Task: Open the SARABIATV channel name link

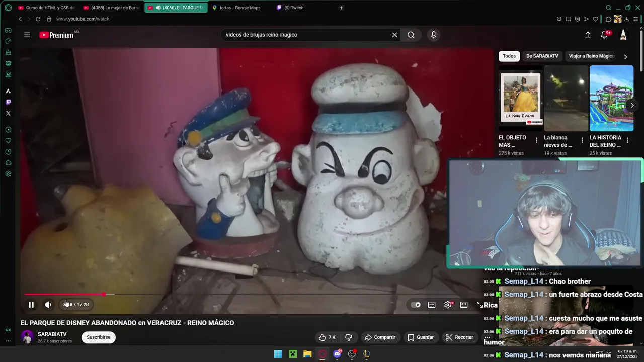Action: (52, 334)
